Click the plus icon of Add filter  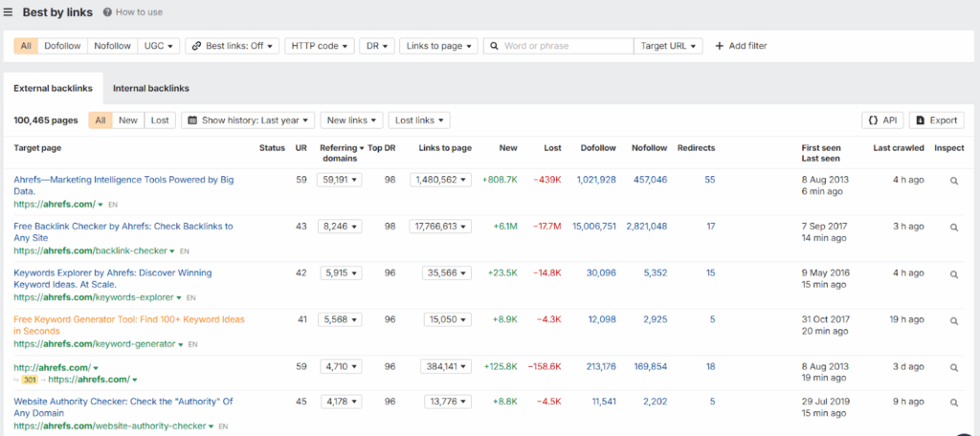(x=719, y=46)
